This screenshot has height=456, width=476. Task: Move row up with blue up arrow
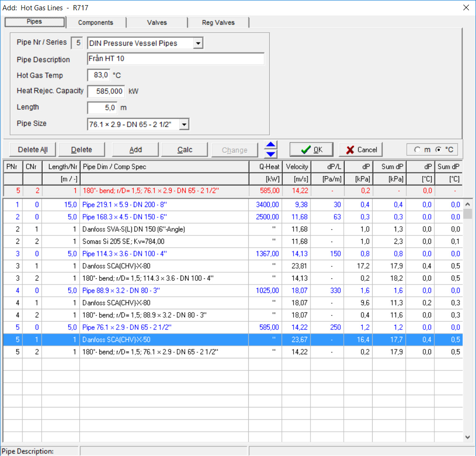(x=270, y=144)
